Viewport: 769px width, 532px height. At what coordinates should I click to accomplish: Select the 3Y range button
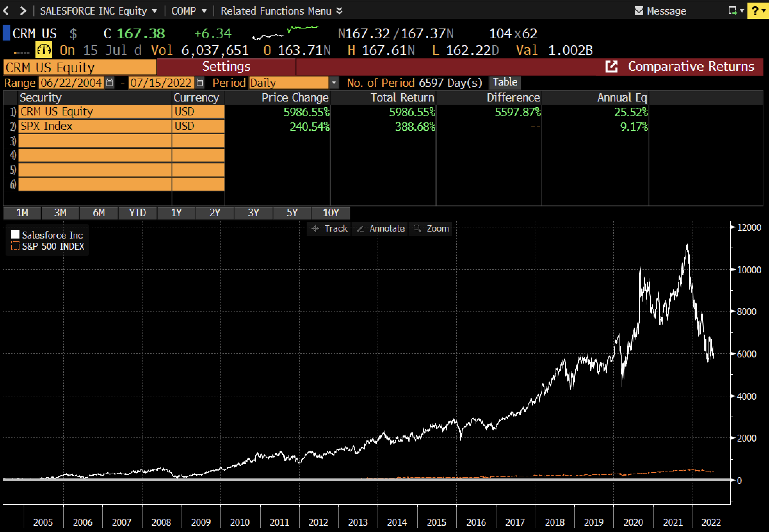253,212
